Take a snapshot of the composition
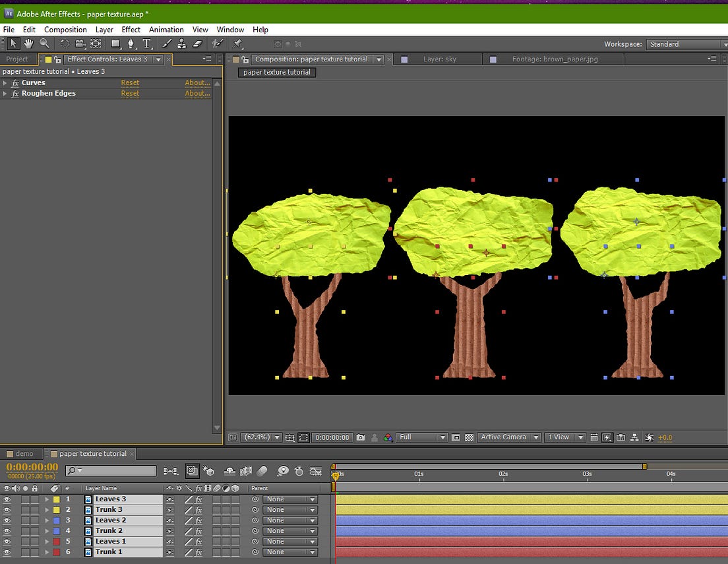Viewport: 728px width, 564px height. (361, 437)
